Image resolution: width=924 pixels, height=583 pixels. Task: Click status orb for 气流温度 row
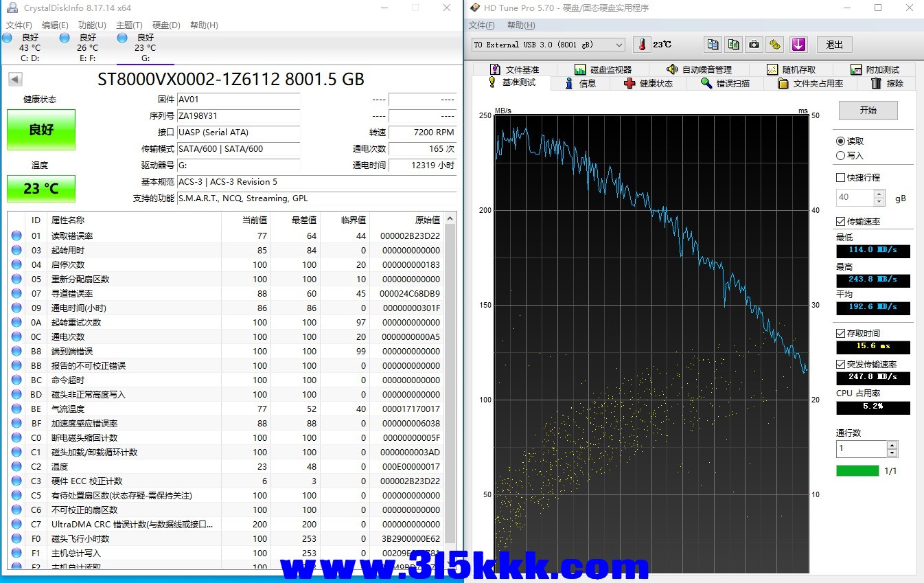(16, 409)
